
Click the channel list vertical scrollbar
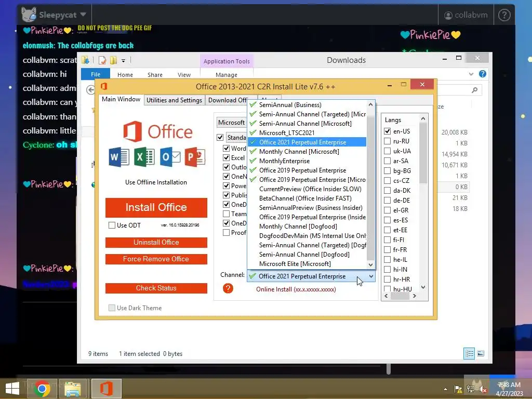pos(370,185)
